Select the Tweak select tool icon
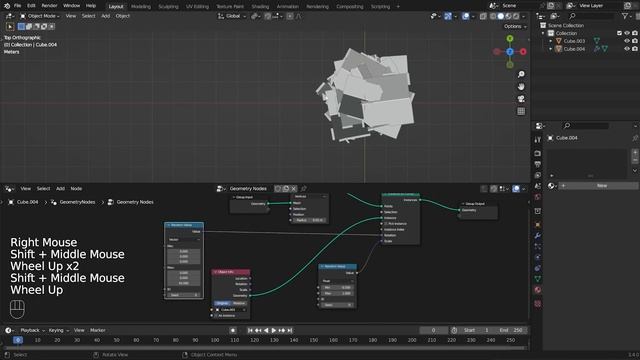640x360 pixels. point(10,27)
